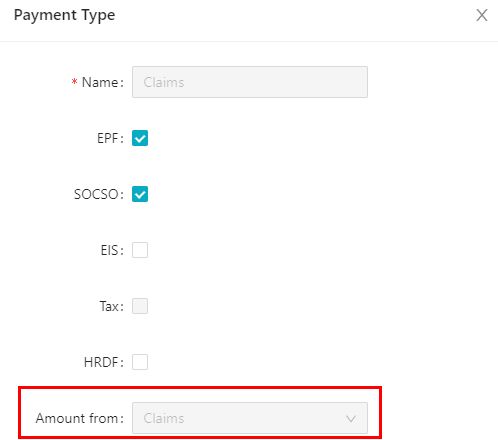Uncheck the SOCSO checkbox

(140, 194)
